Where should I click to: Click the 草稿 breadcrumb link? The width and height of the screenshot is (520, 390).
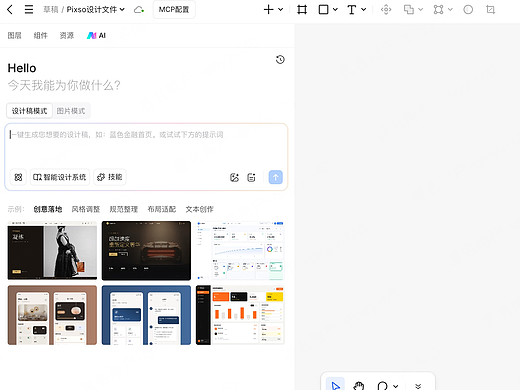tap(51, 10)
